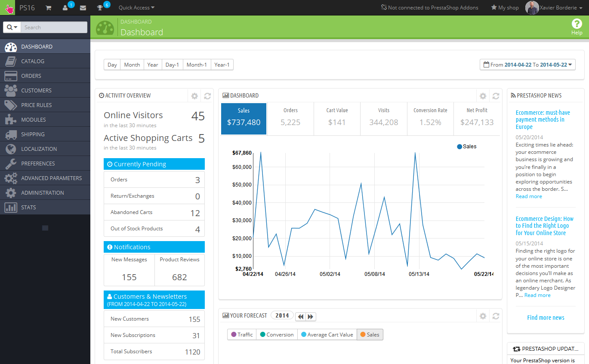Viewport: 589px width, 364px height.
Task: Click the green dashboard gauge icon
Action: tap(105, 28)
